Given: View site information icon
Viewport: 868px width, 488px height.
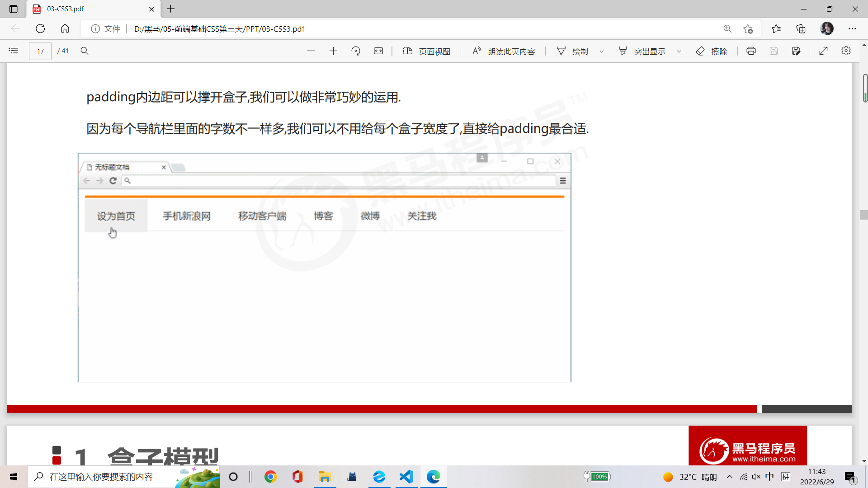Looking at the screenshot, I should coord(95,28).
